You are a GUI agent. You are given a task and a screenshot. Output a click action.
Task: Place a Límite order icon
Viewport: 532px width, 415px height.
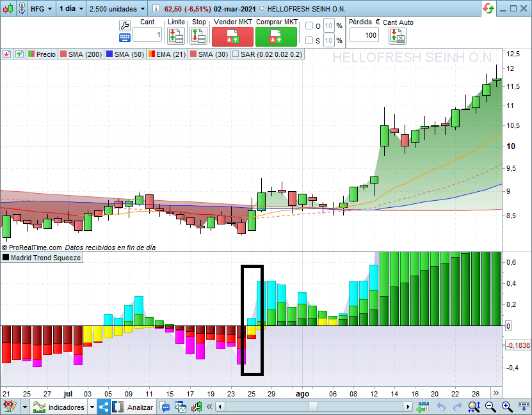[x=176, y=36]
